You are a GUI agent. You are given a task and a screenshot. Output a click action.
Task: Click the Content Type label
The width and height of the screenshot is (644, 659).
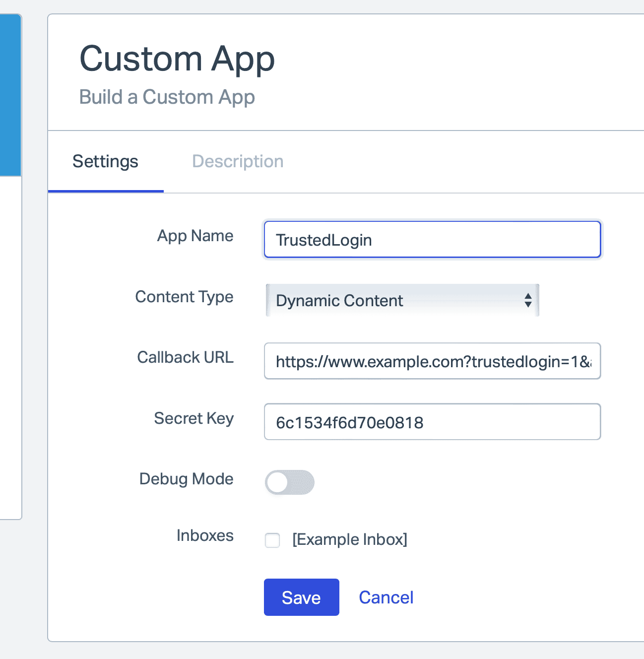click(x=185, y=297)
